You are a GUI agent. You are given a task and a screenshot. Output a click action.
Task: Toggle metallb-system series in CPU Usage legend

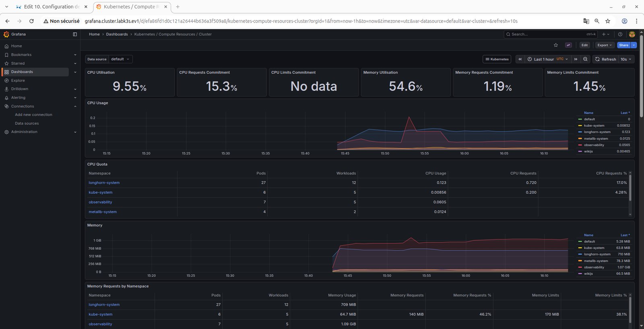click(596, 138)
